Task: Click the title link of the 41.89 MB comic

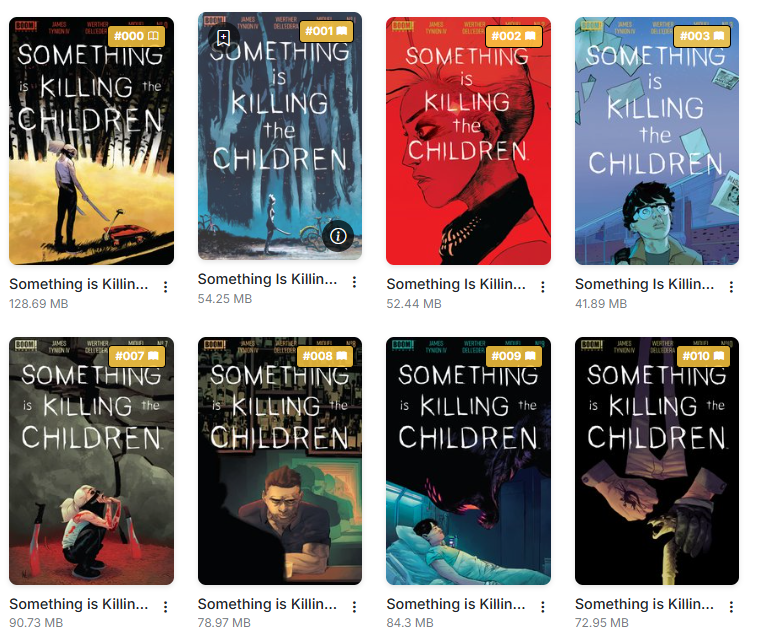Action: pos(644,284)
